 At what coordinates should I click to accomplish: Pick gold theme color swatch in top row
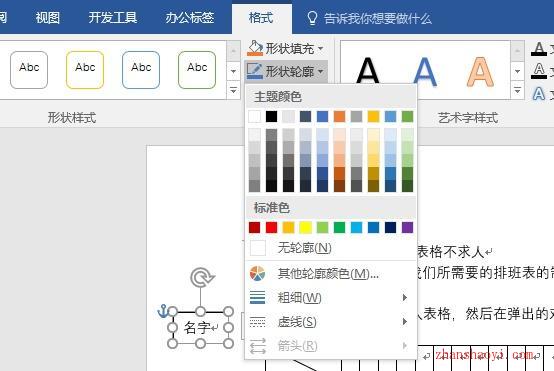tap(373, 116)
